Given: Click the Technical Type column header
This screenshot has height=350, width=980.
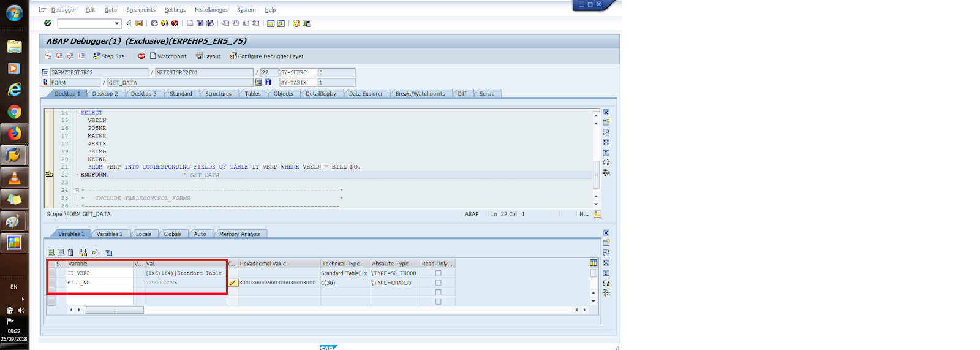Looking at the screenshot, I should [345, 264].
